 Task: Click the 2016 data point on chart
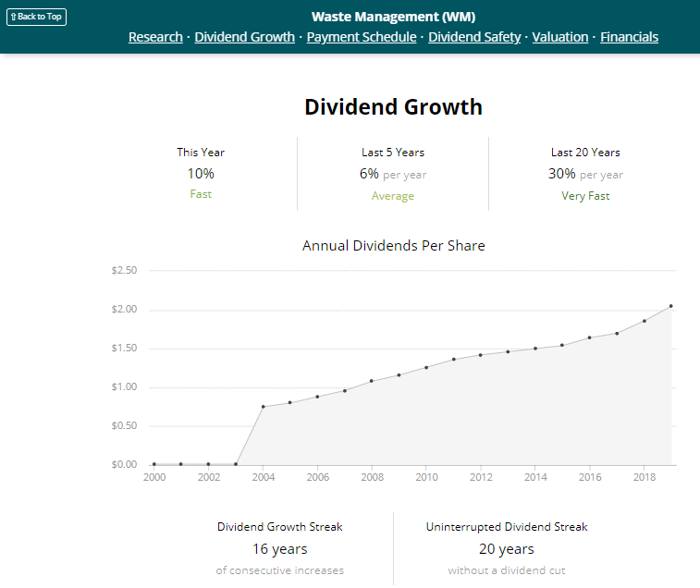coord(590,337)
